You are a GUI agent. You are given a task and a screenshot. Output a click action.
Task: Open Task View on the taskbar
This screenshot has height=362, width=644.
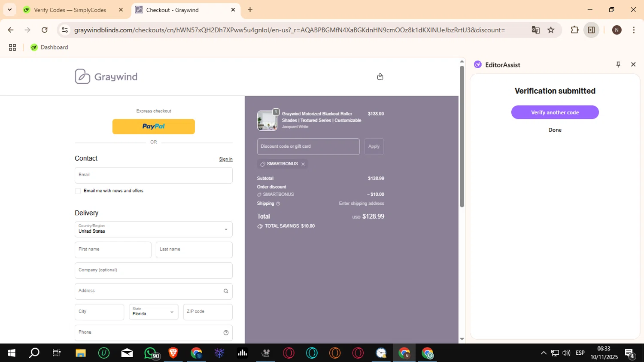[57, 353]
